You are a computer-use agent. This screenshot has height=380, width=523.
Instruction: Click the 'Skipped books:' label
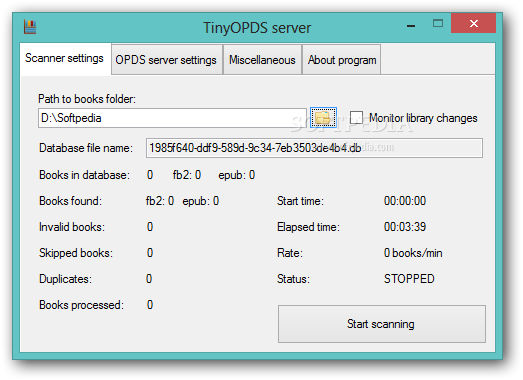point(76,253)
